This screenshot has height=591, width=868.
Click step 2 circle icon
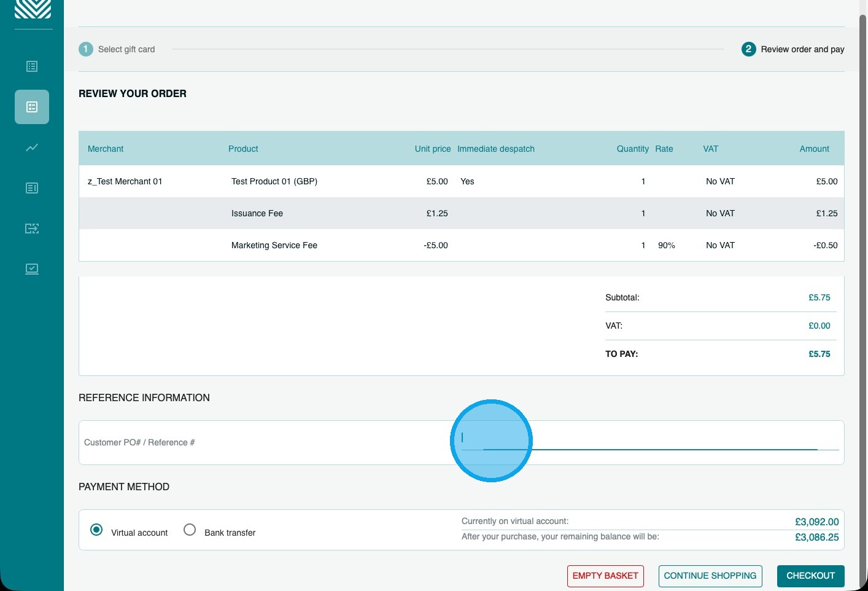748,49
